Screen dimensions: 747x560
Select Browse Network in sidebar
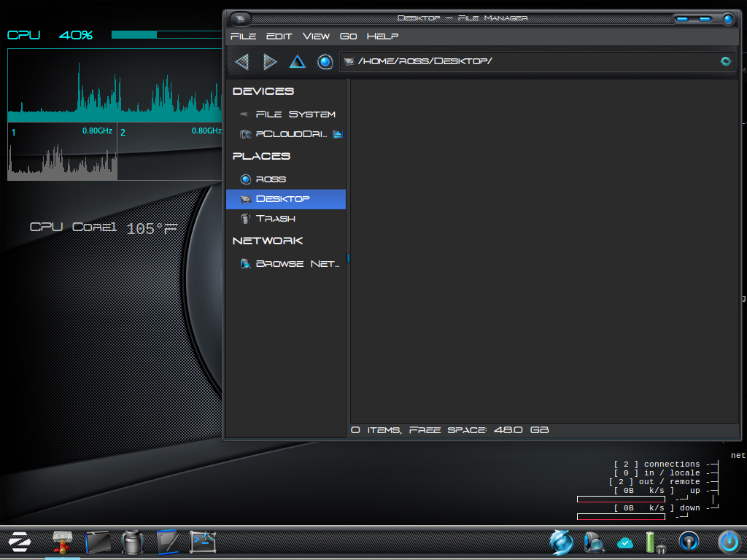click(297, 264)
